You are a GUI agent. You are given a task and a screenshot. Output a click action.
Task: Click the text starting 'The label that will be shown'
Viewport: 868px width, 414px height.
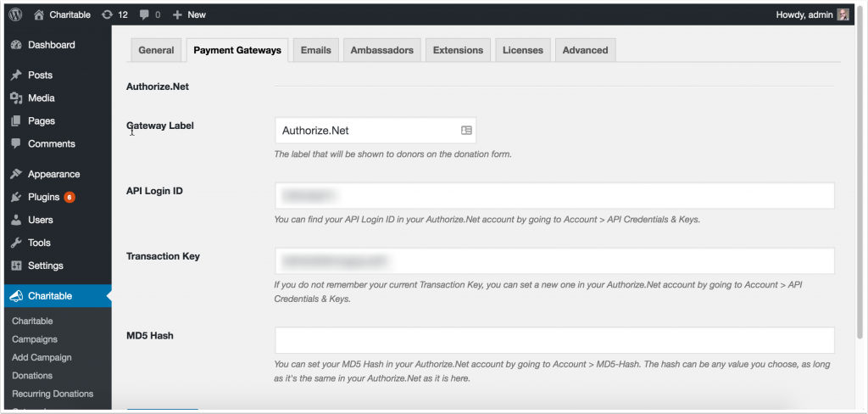tap(392, 154)
